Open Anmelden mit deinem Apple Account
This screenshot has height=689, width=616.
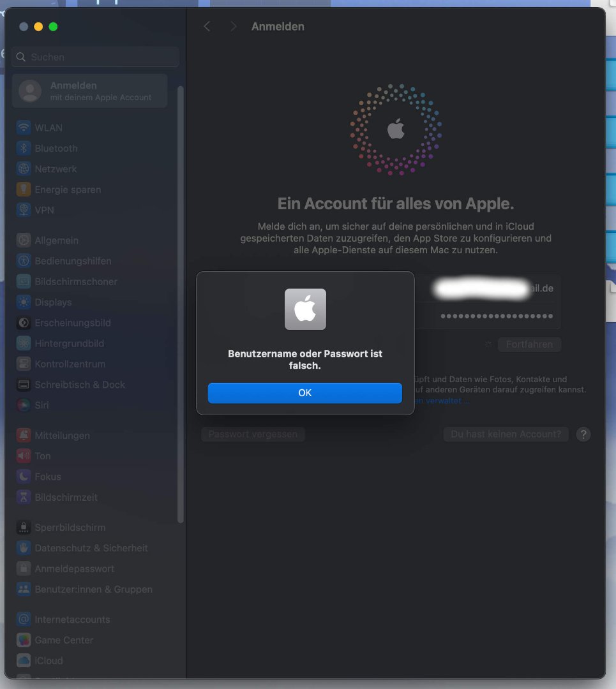(90, 91)
